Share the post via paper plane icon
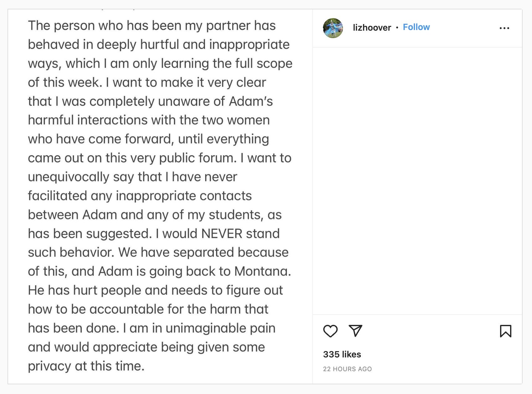 pos(356,331)
